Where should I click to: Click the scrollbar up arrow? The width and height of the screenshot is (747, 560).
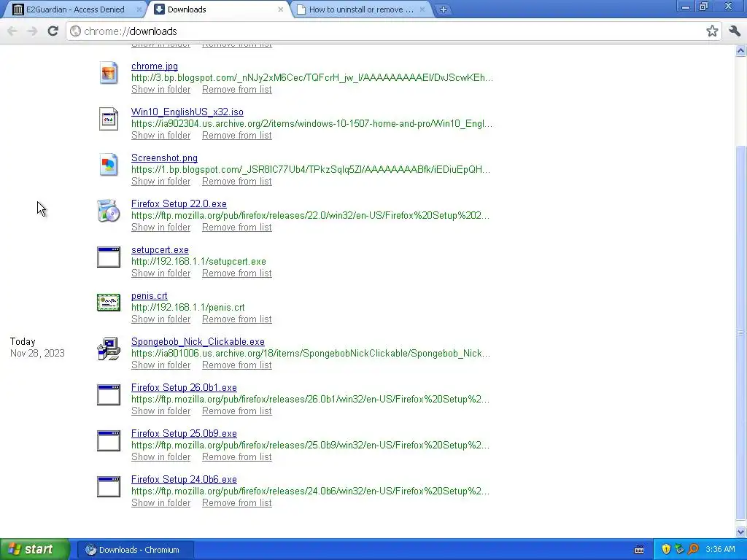pos(741,50)
